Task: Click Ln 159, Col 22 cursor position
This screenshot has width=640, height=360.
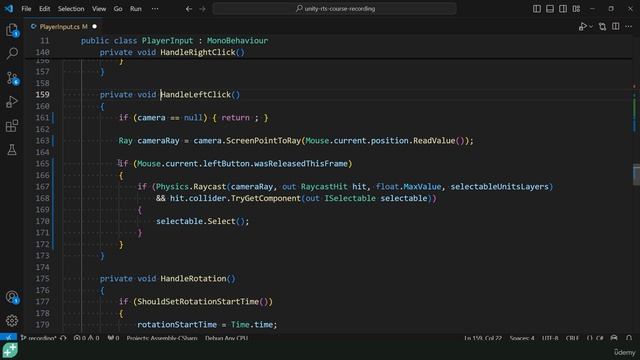Action: [x=482, y=338]
